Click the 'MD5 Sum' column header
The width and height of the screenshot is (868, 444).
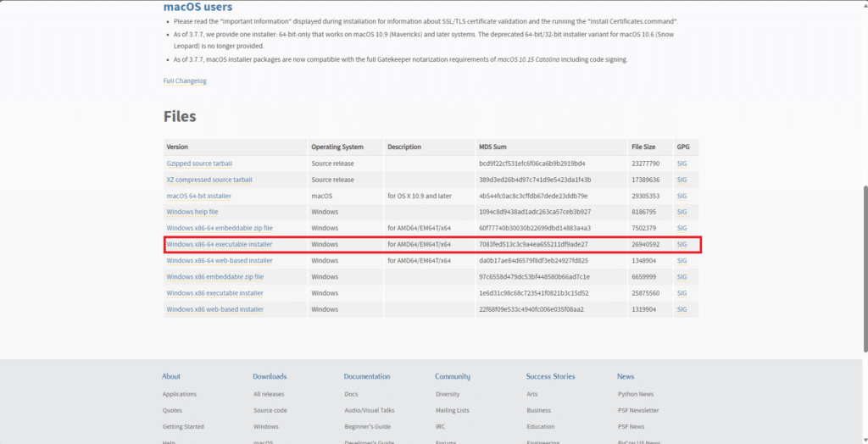[x=492, y=147]
